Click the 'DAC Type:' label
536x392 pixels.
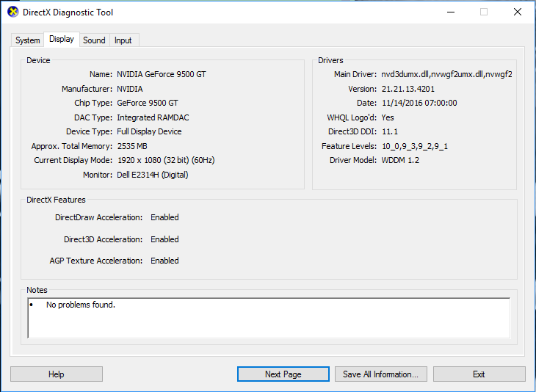pyautogui.click(x=93, y=117)
